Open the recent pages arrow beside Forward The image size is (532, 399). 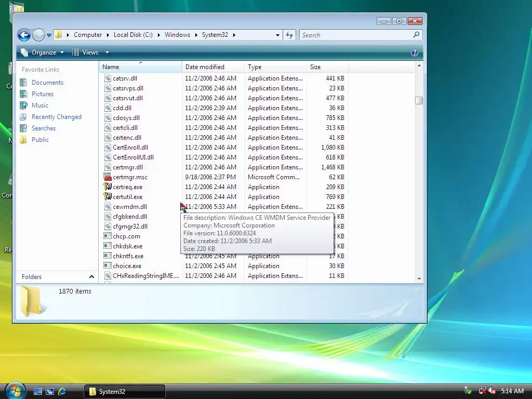(49, 35)
